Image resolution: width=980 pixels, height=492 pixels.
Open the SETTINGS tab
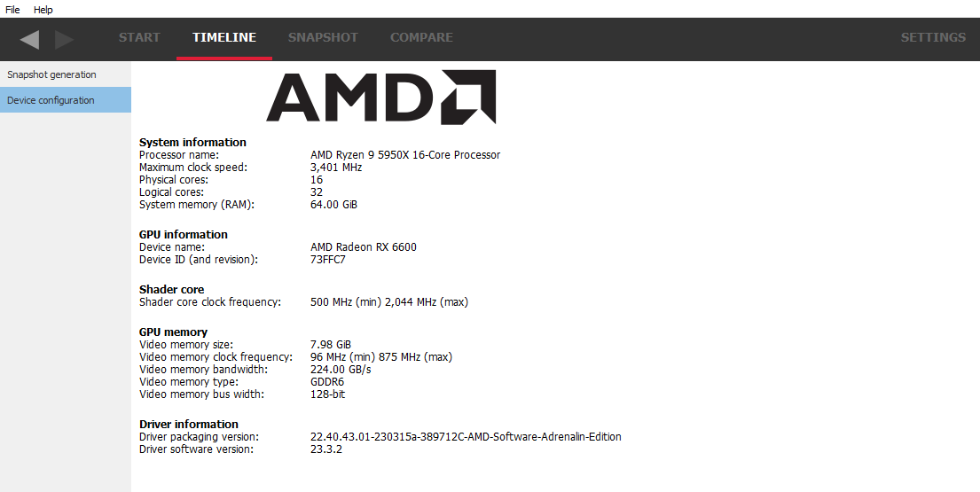(x=933, y=37)
